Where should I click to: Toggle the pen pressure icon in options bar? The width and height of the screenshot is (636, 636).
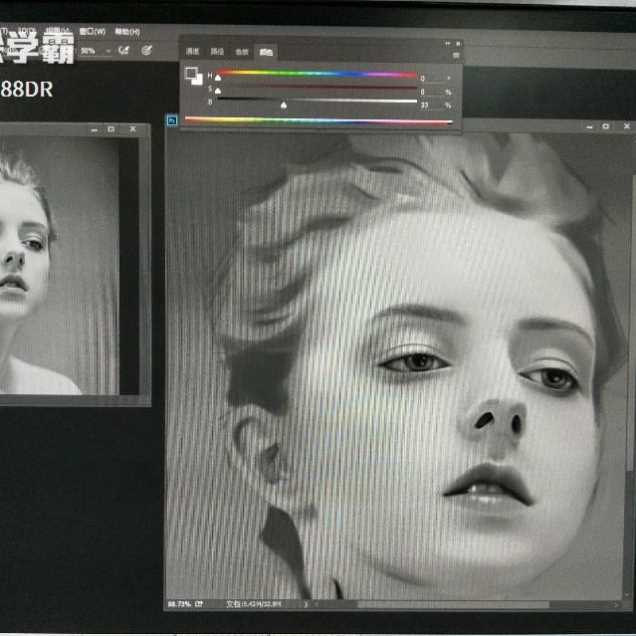tap(146, 50)
